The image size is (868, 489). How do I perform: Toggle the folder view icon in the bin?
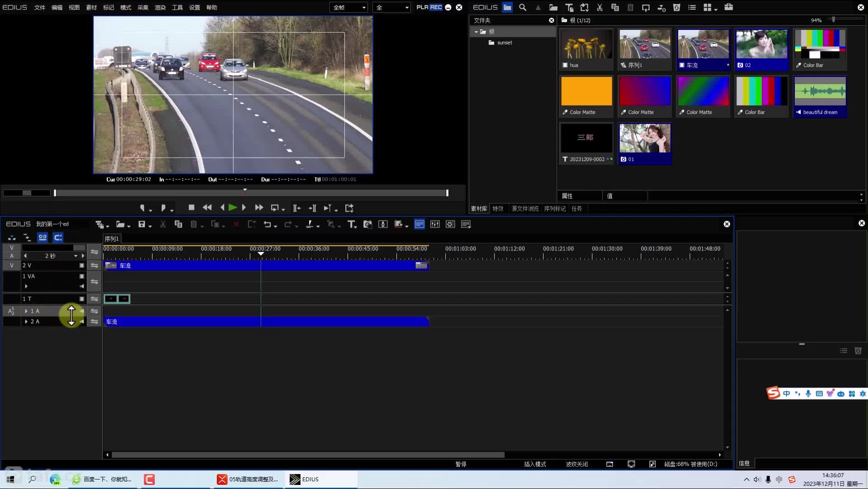[x=507, y=7]
